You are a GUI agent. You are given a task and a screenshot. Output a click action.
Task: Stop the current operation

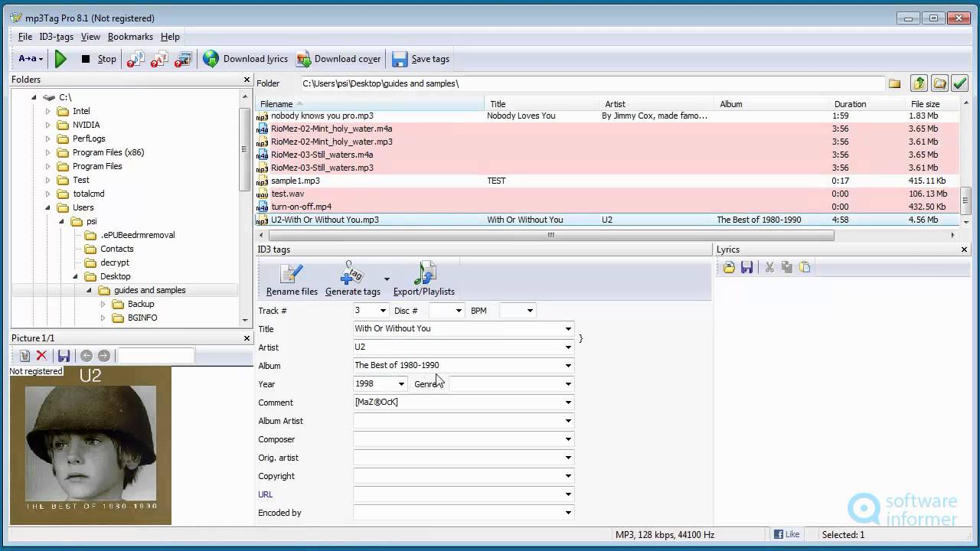[x=99, y=59]
